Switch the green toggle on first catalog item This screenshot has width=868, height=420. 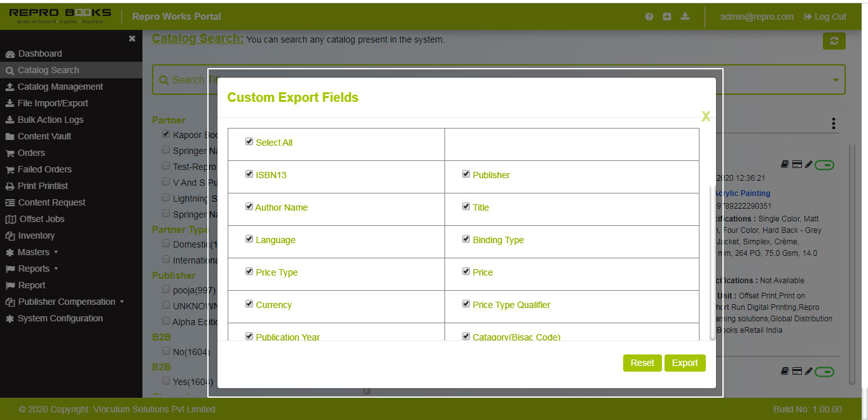(825, 165)
